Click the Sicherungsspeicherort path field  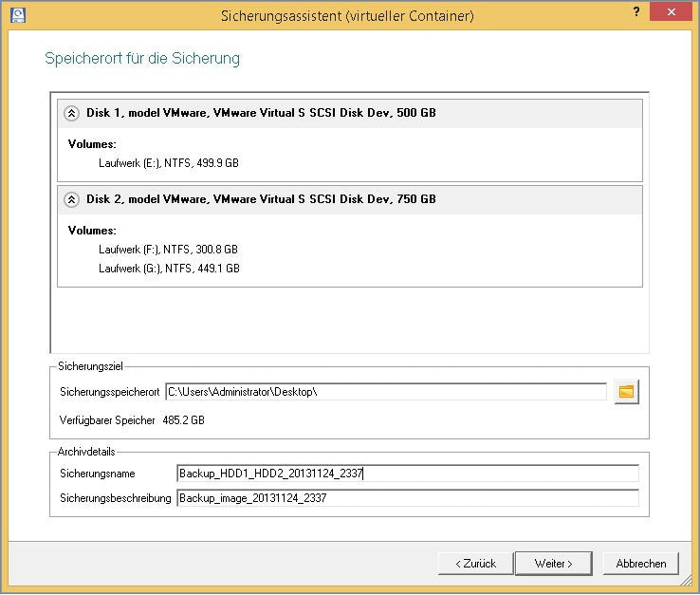point(386,392)
